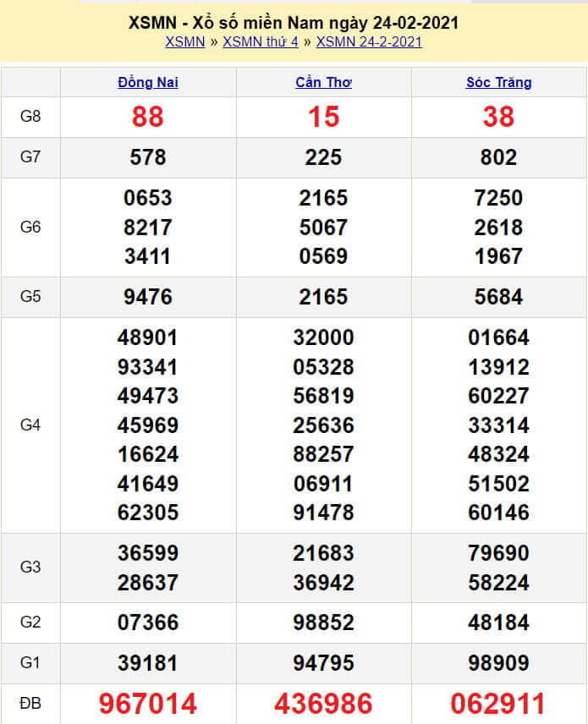Click G7 number 225
Viewport: 588px width, 724px height.
point(323,157)
